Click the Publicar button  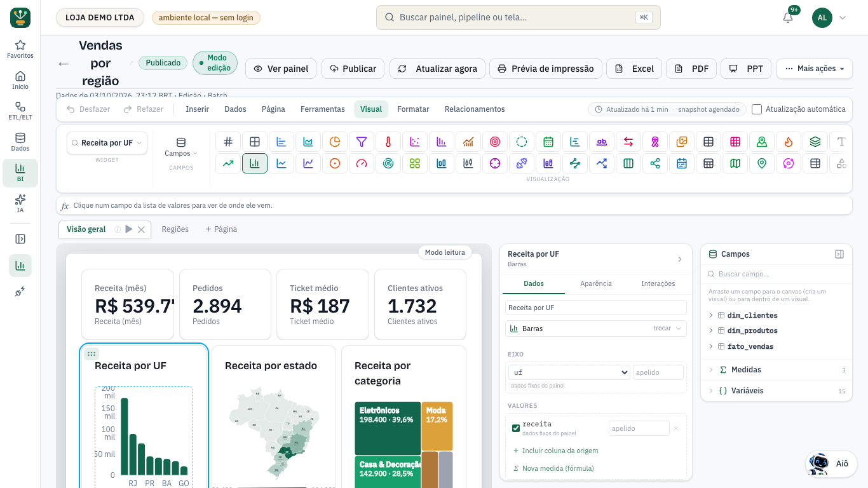point(353,69)
